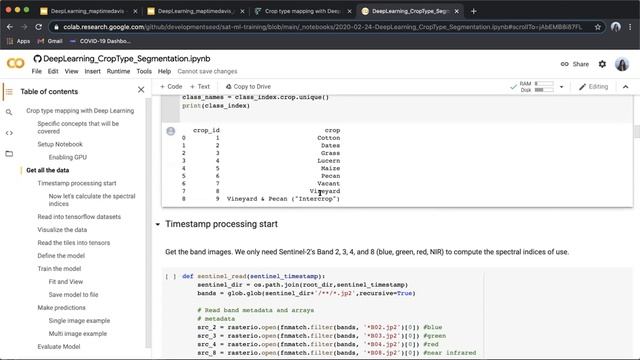Image resolution: width=640 pixels, height=360 pixels.
Task: Go to Setup Notebook section
Action: pos(60,144)
